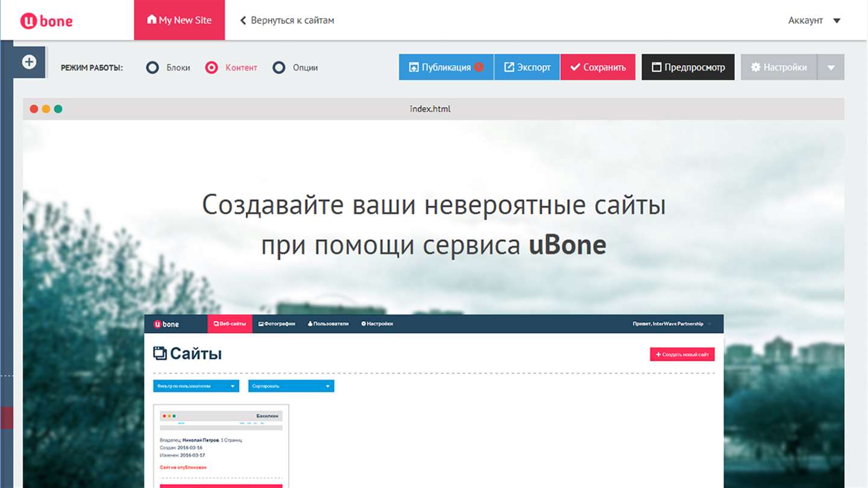Click the preview Веб-сайты tab
Viewport: 868px width, 488px height.
pyautogui.click(x=229, y=324)
